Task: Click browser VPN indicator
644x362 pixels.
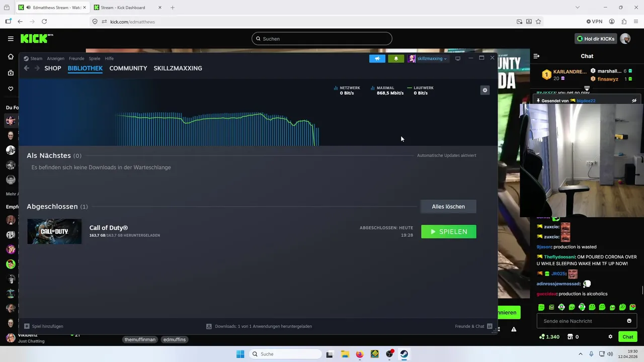Action: (x=594, y=22)
